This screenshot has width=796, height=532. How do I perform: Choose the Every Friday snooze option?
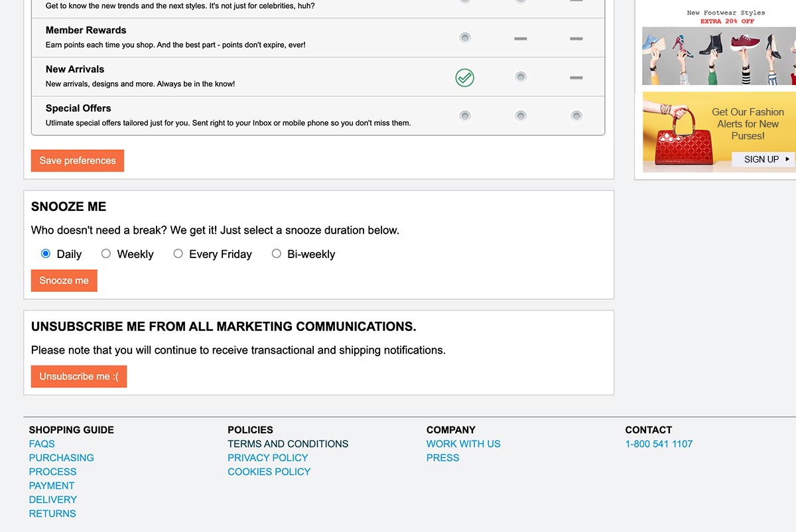(178, 253)
